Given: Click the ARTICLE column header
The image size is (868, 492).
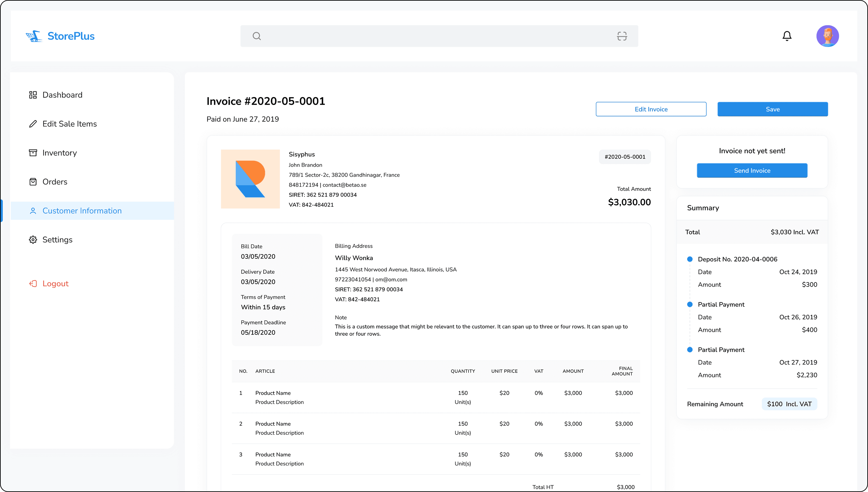Looking at the screenshot, I should (x=265, y=371).
